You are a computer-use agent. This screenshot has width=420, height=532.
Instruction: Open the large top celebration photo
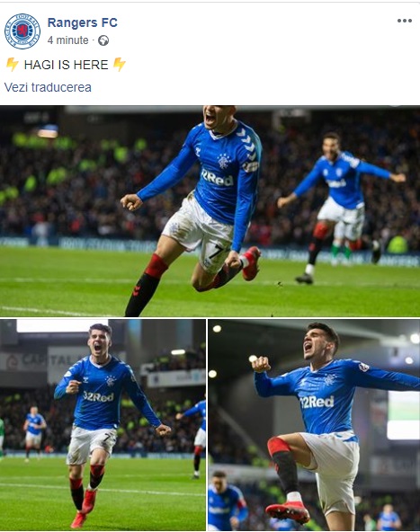[210, 211]
